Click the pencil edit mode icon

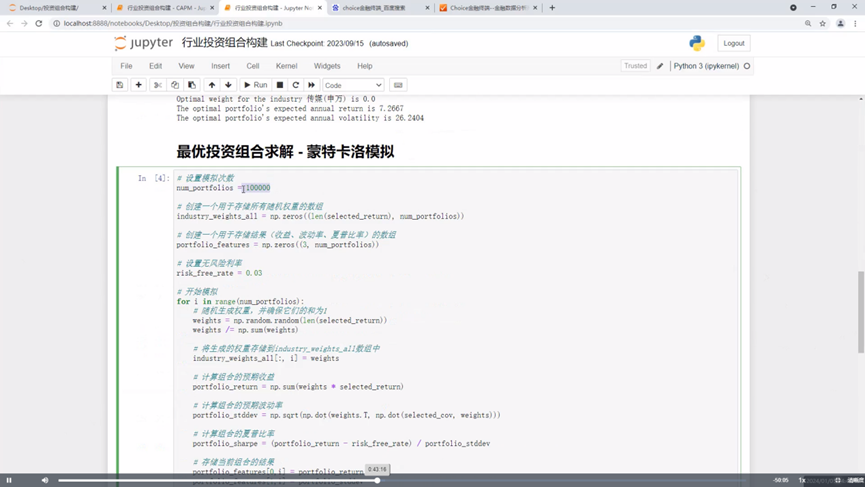click(660, 66)
